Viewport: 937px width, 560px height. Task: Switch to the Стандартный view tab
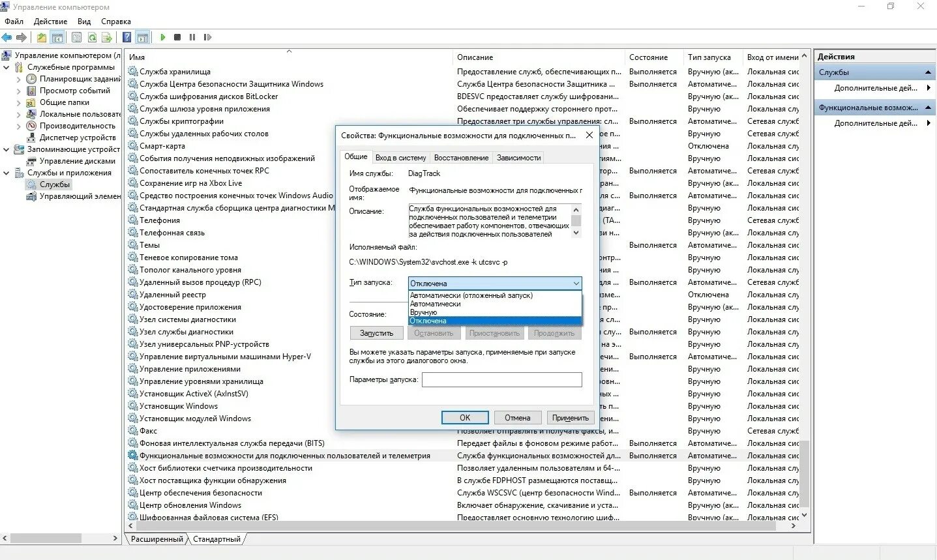tap(217, 539)
